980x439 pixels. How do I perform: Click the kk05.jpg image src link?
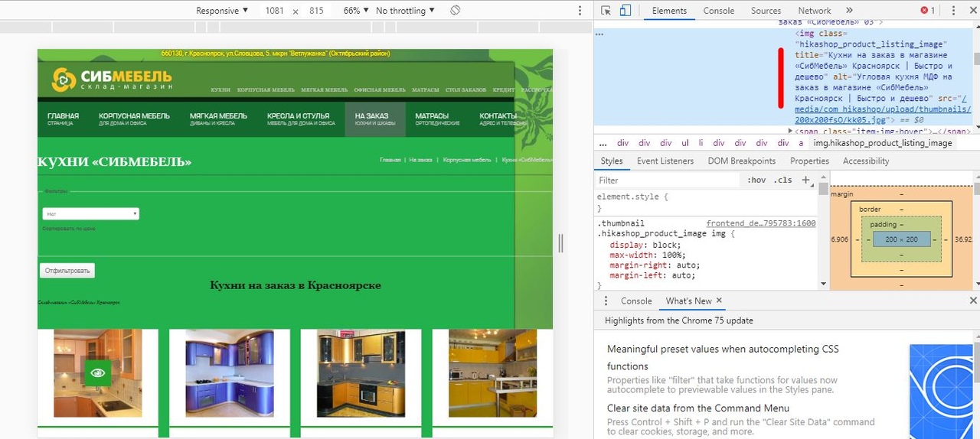click(882, 109)
